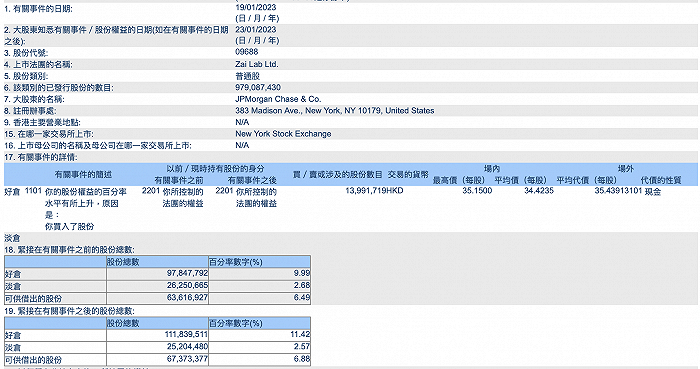Viewport: 700px width, 369px height.
Task: Click the heading 18. 緊接在有關事件之前的股份總數
Action: point(69,250)
